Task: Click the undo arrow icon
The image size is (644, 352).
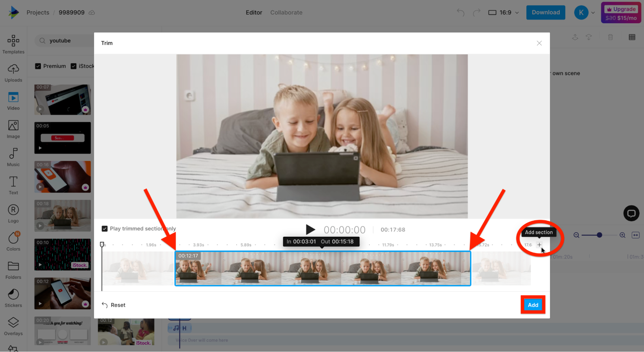Action: pos(460,12)
